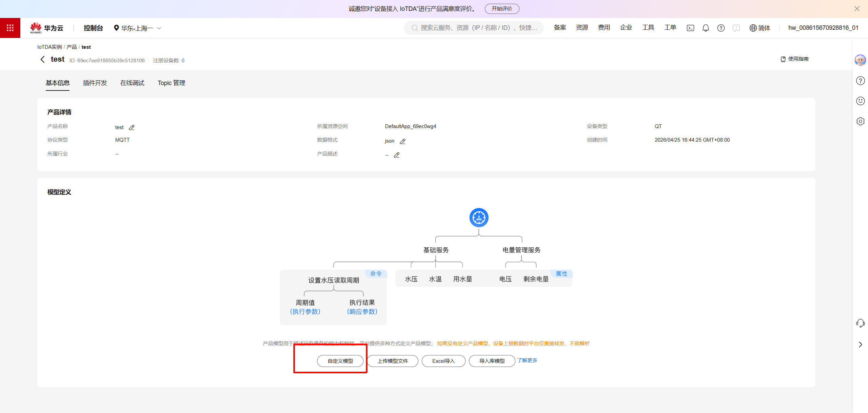Screen dimensions: 868x413
Task: Click the 命令 tag
Action: click(x=376, y=273)
